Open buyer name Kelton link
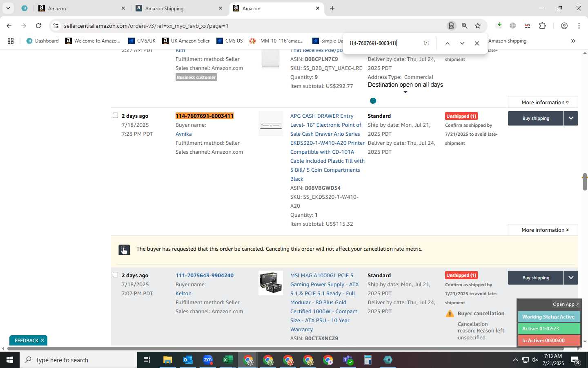Screen dimensions: 588x368 pos(183,294)
